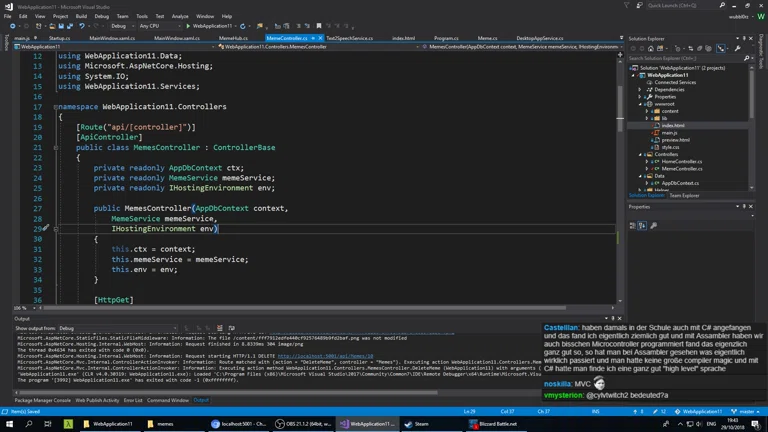Open the Debug configuration dropdown
768x432 pixels.
point(122,26)
